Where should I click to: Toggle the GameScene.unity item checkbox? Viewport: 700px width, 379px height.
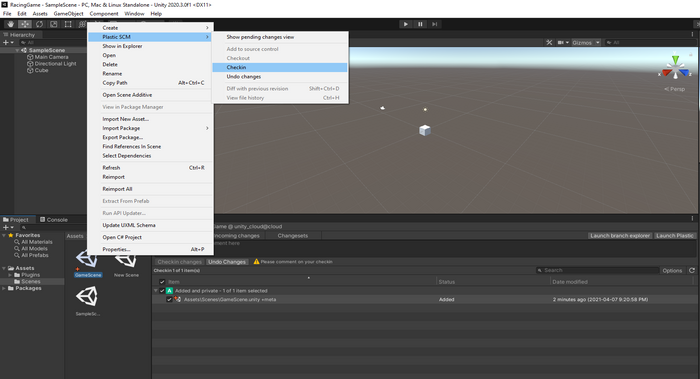(x=169, y=300)
